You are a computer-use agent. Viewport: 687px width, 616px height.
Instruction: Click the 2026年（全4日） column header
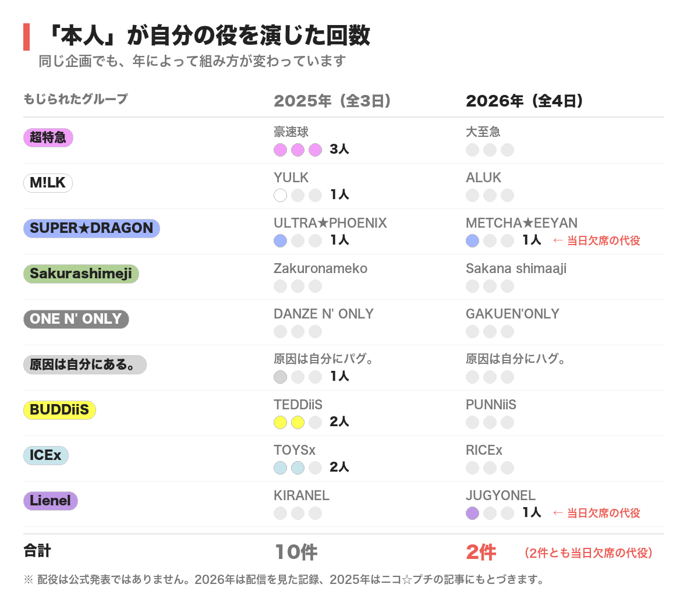(x=525, y=101)
